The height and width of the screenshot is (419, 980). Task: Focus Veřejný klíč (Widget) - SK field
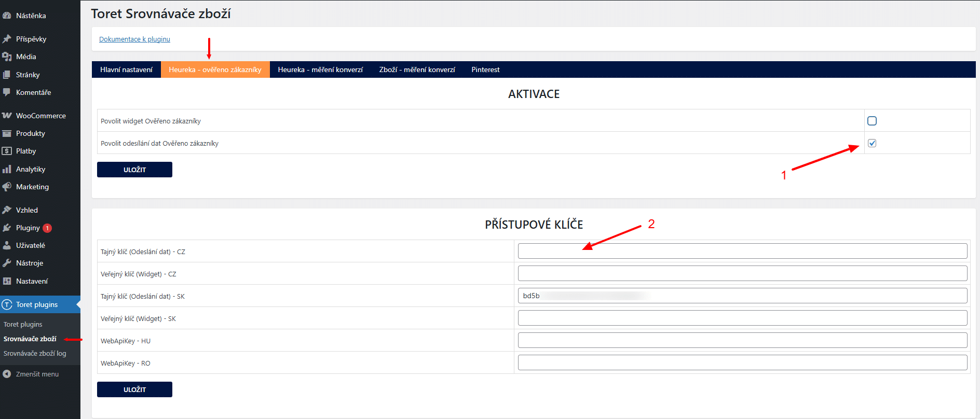point(742,318)
